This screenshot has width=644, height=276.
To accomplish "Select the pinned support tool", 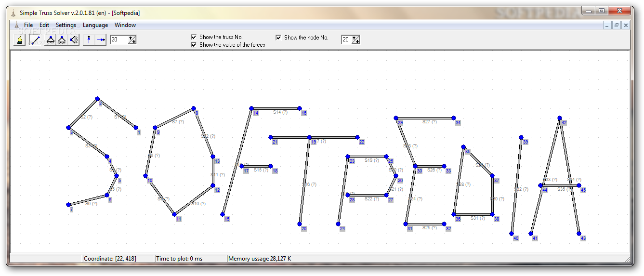I will (50, 40).
